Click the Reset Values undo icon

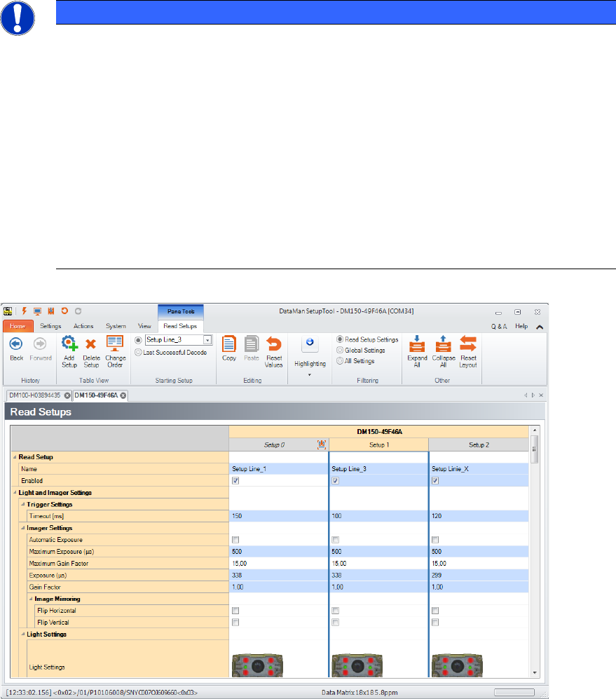(x=274, y=344)
